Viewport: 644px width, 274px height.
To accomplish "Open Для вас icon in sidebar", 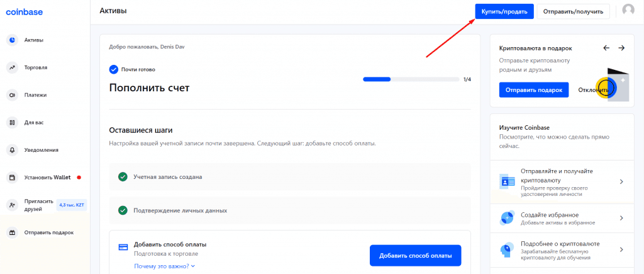I will [x=13, y=123].
